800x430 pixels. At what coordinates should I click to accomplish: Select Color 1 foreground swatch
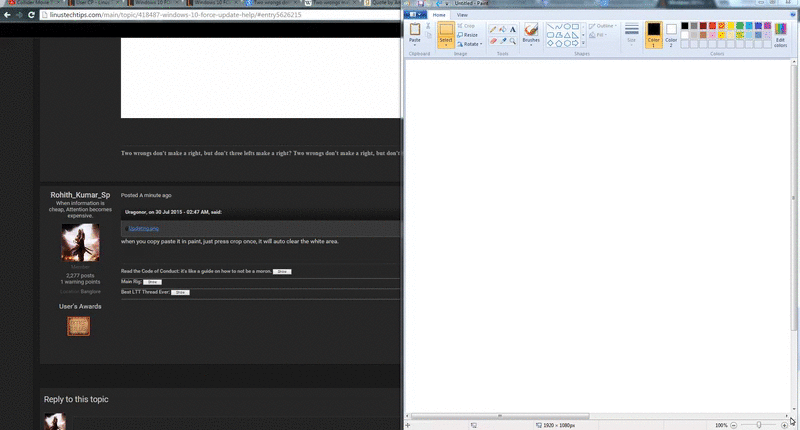coord(654,35)
